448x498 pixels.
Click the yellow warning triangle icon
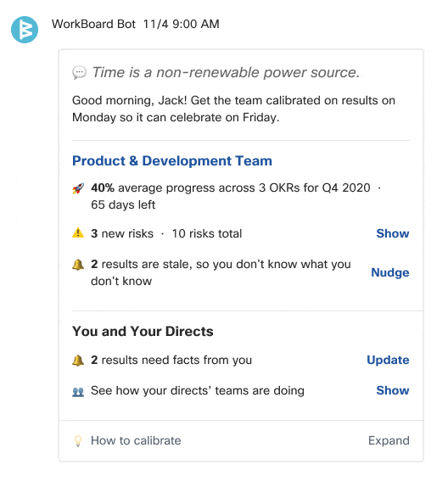[78, 233]
